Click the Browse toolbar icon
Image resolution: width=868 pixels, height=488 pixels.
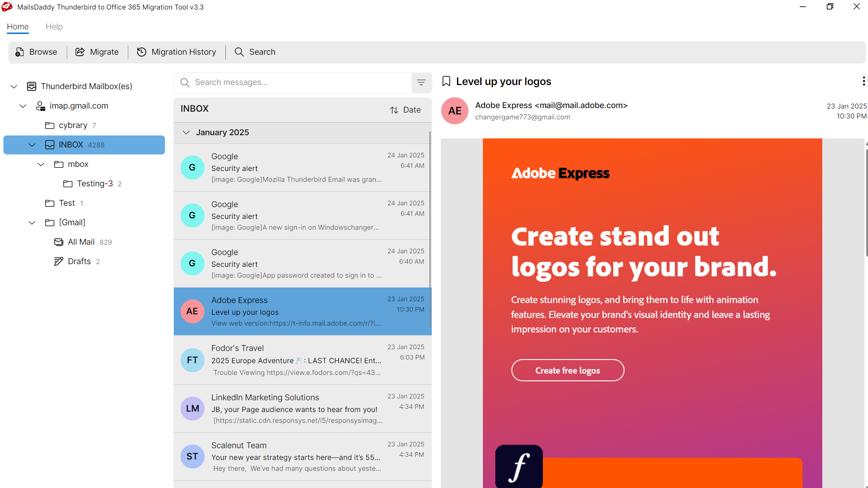pyautogui.click(x=19, y=52)
